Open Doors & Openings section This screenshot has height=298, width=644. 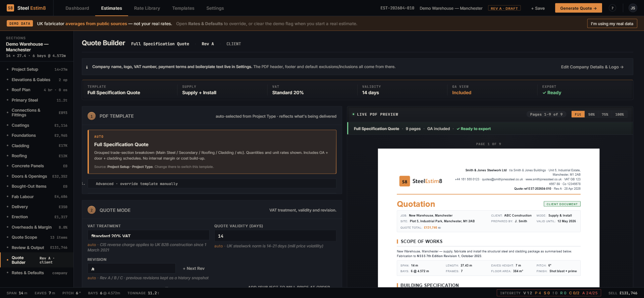[x=37, y=176]
